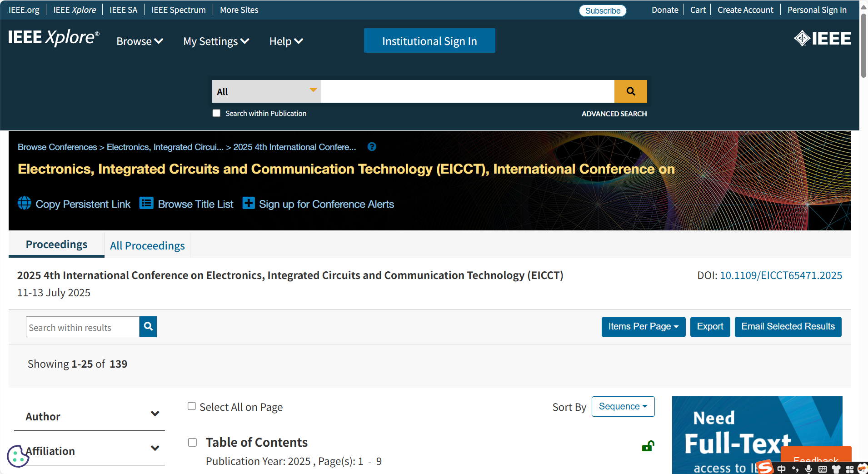Check Search within Publication
868x474 pixels.
(x=217, y=113)
